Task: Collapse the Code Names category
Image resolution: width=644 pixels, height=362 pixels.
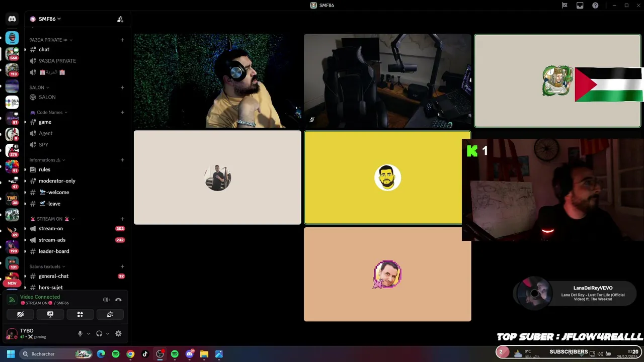Action: (49, 112)
